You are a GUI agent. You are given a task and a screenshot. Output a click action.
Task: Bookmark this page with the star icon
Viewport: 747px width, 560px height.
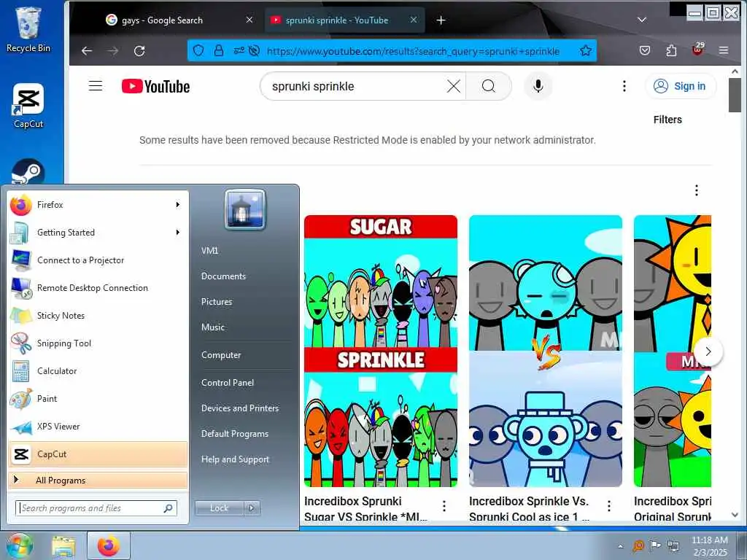tap(586, 50)
